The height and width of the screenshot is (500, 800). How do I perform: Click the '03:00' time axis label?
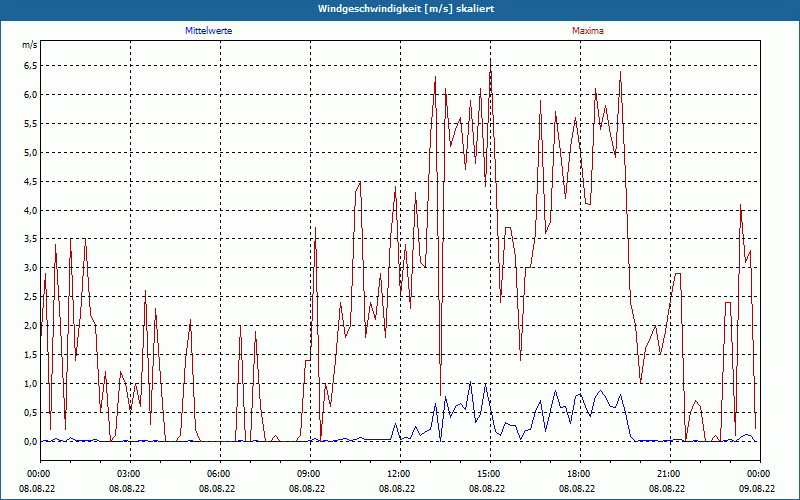[131, 474]
